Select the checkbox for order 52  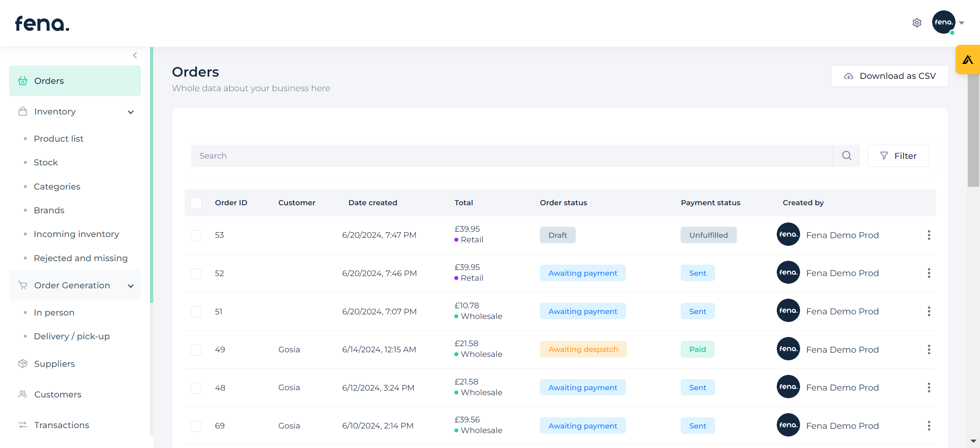click(x=196, y=273)
